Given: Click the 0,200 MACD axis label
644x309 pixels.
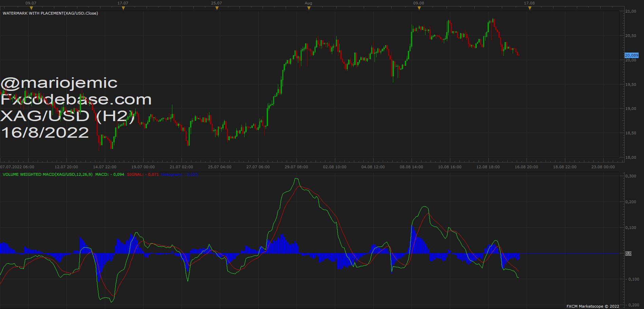Looking at the screenshot, I should (x=631, y=202).
